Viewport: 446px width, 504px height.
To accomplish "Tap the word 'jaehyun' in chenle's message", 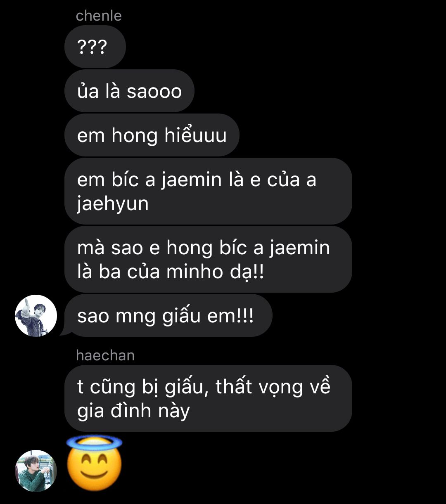I will 113,204.
